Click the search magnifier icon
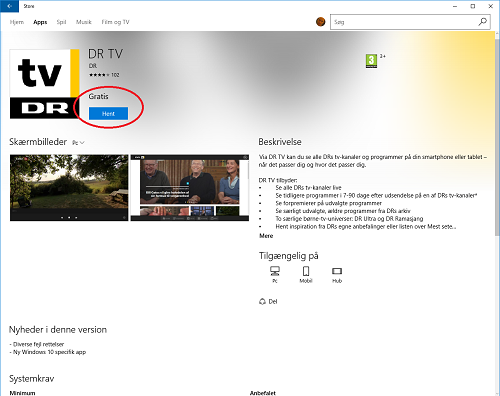500x396 pixels. [482, 22]
